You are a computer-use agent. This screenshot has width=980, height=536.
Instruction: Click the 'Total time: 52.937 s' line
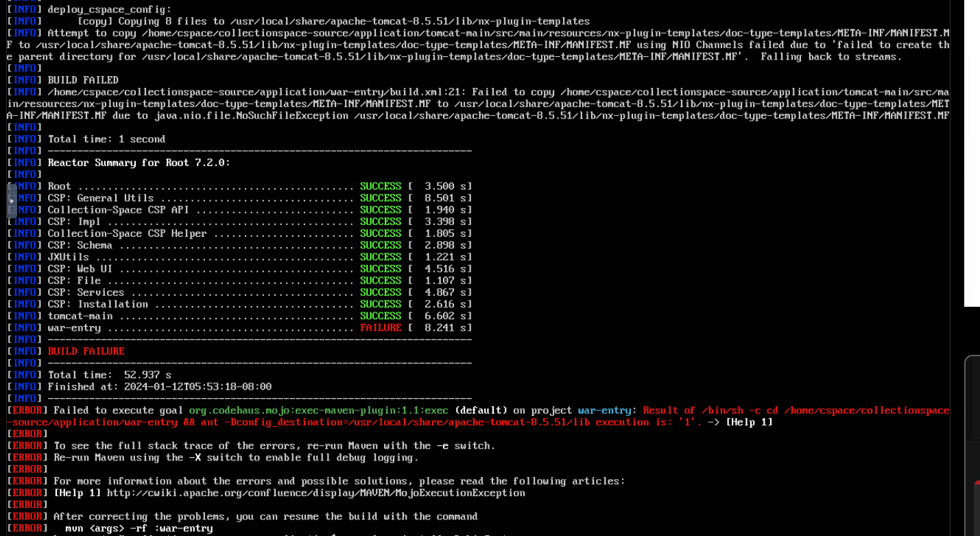(x=109, y=375)
